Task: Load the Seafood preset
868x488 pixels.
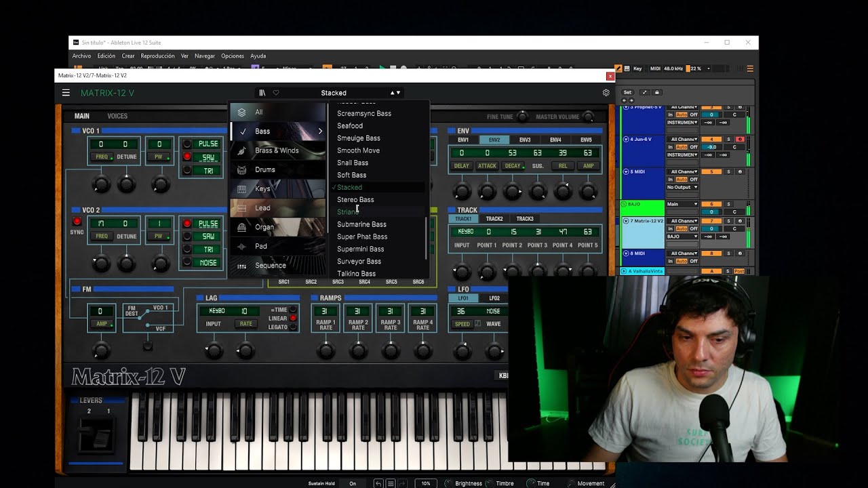Action: (350, 125)
